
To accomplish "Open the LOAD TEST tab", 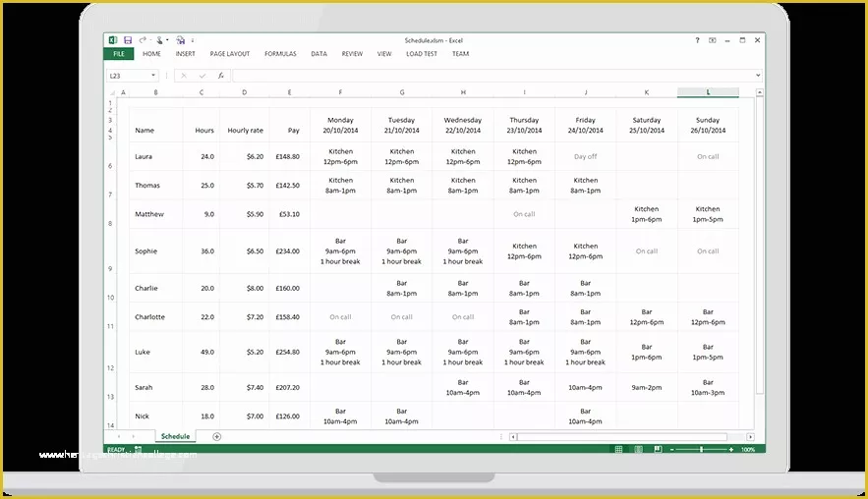I will tap(422, 54).
